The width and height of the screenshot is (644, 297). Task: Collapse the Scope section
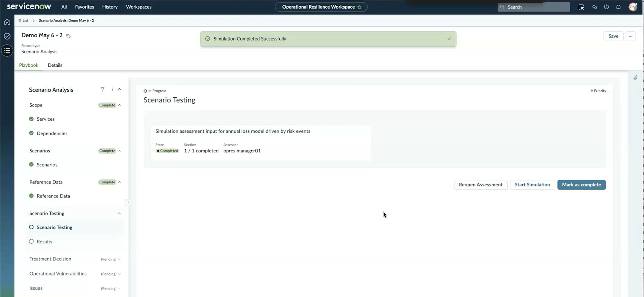coord(120,105)
